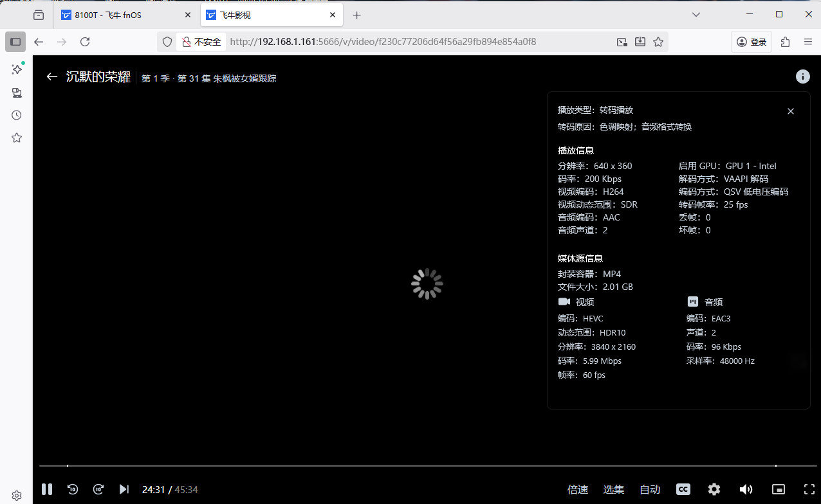Toggle CC subtitles on or off

683,489
